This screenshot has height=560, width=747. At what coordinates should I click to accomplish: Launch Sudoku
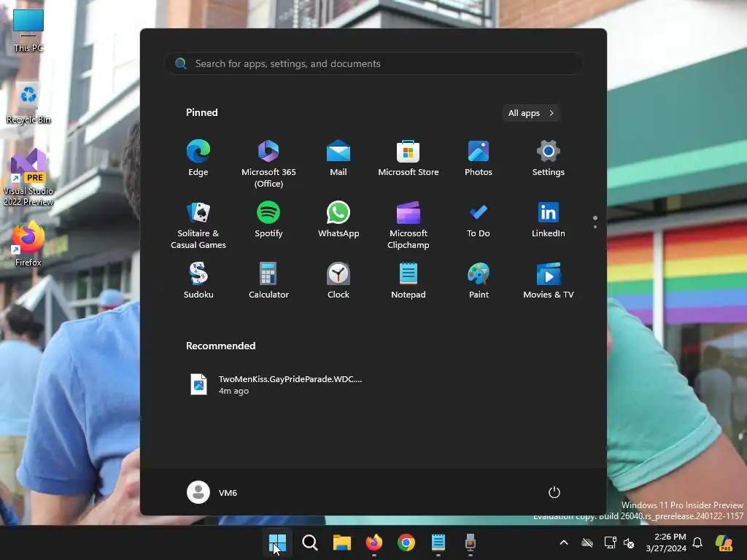(x=198, y=281)
